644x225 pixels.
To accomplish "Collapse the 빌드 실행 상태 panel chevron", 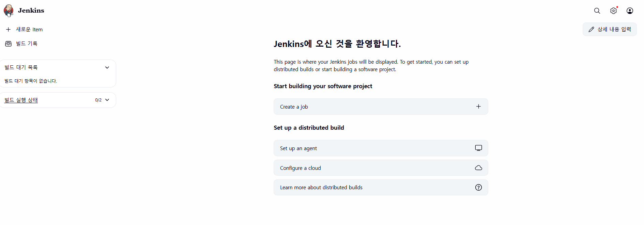I will (107, 100).
